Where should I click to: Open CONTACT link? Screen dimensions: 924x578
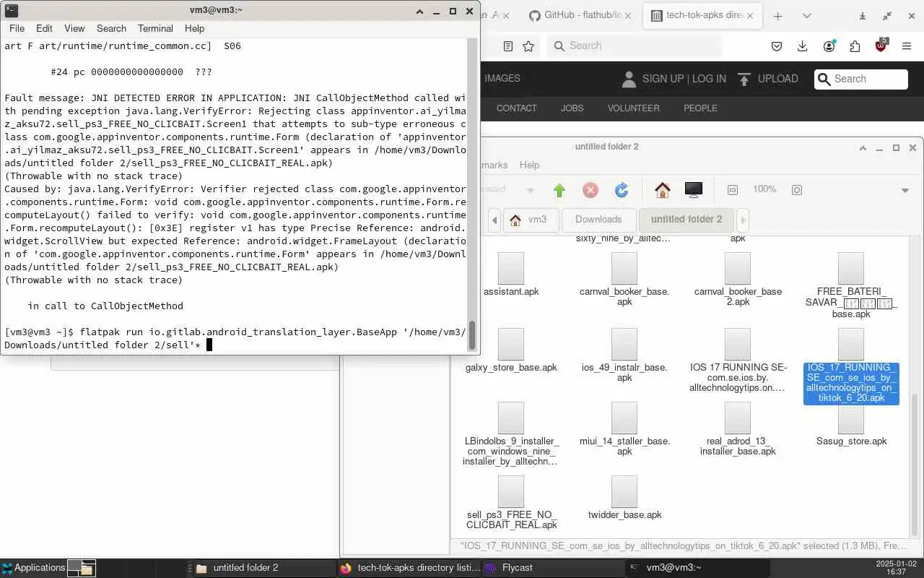[516, 108]
